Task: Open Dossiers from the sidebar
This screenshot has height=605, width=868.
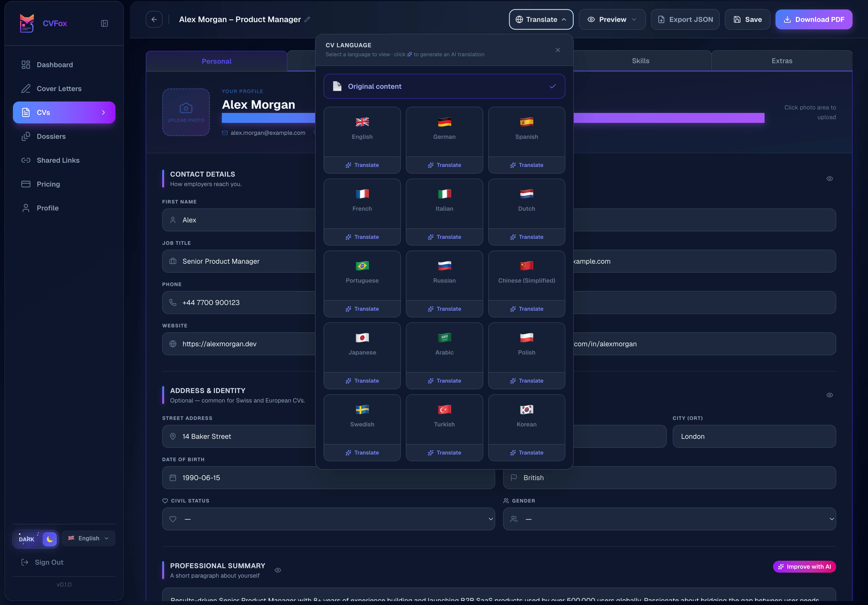Action: pos(51,136)
